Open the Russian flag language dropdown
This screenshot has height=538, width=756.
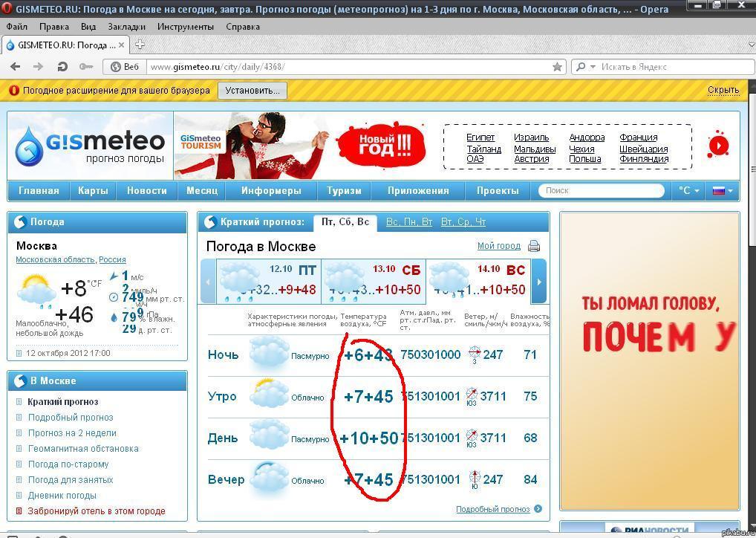click(x=723, y=191)
